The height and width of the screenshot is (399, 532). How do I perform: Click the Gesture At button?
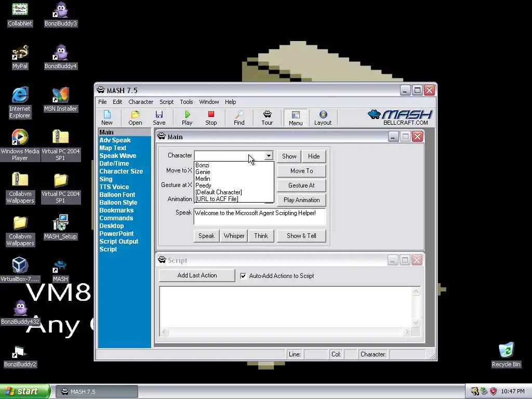pyautogui.click(x=302, y=185)
